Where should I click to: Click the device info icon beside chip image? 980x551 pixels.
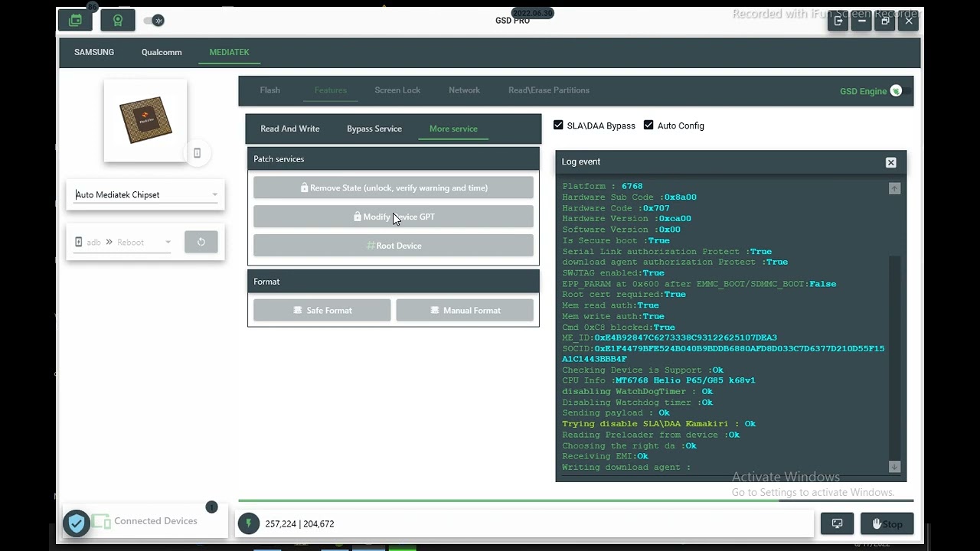197,153
